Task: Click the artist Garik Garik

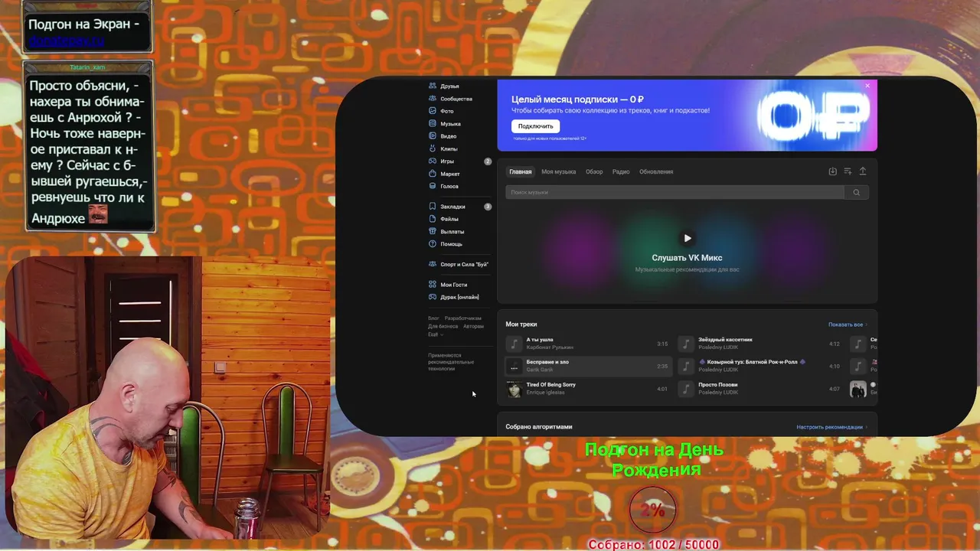Action: click(539, 370)
